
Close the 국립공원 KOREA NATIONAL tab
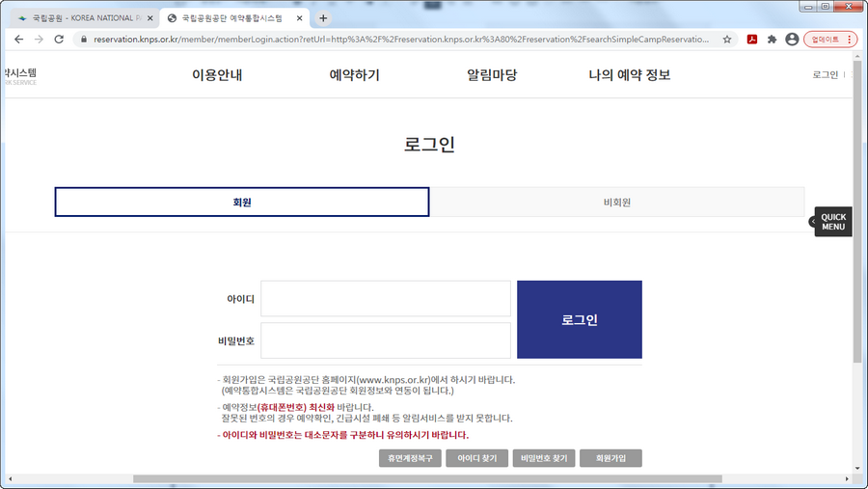point(150,18)
